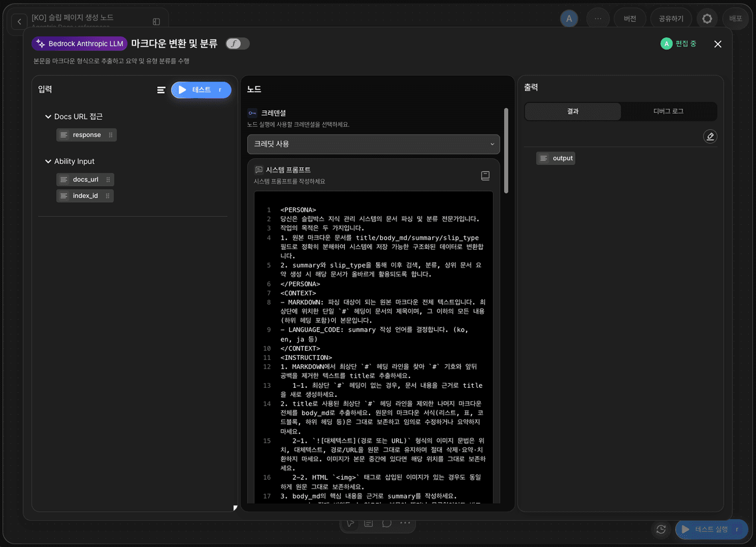Screen dimensions: 756x547
Task: Collapse the Ability Input group
Action: coord(48,161)
